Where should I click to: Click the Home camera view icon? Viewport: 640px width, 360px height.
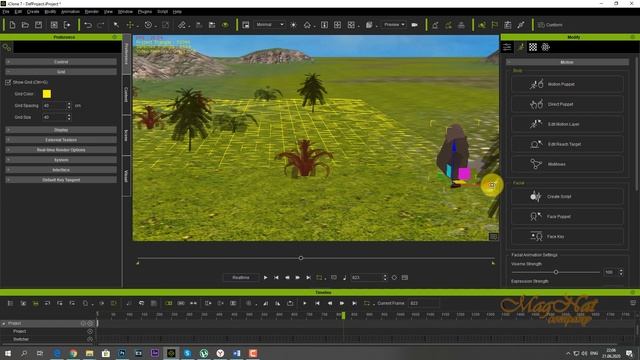point(307,25)
